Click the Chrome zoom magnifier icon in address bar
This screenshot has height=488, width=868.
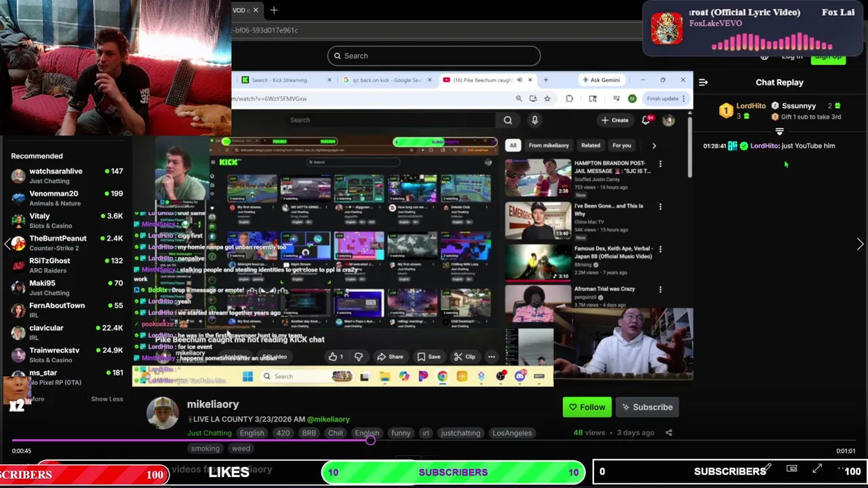point(519,98)
